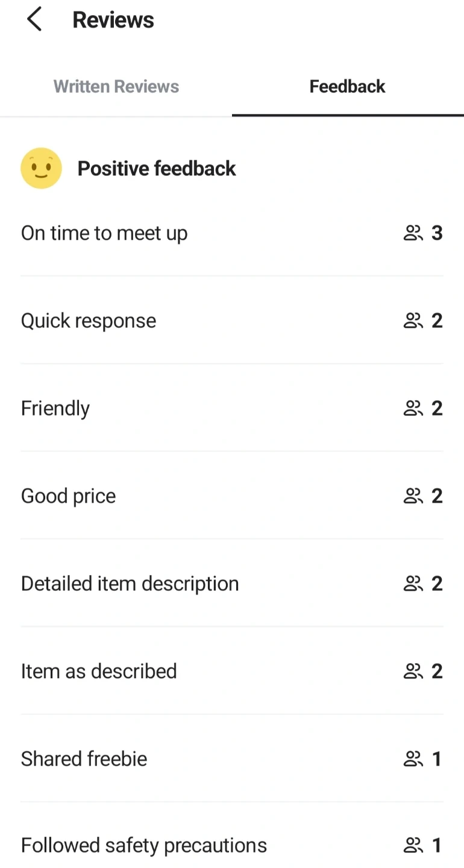This screenshot has height=868, width=464.
Task: Click people icon beside Shared freebie
Action: (x=413, y=759)
